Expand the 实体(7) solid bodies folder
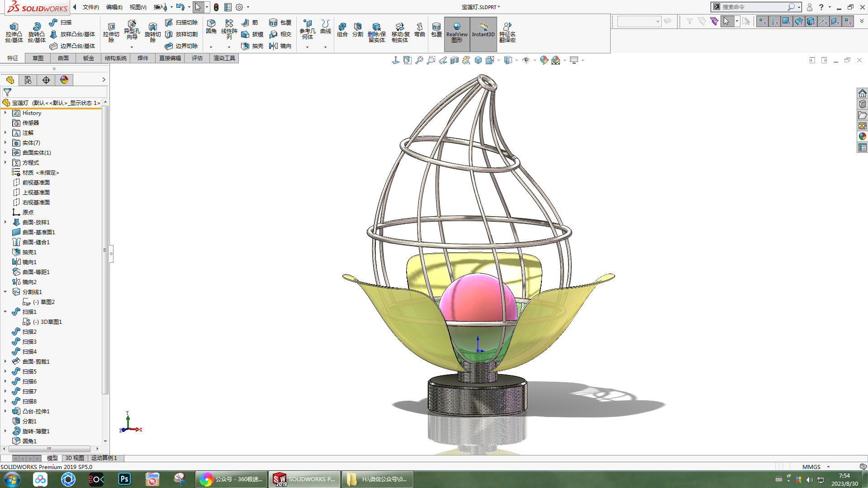Viewport: 868px width, 488px height. [5, 143]
